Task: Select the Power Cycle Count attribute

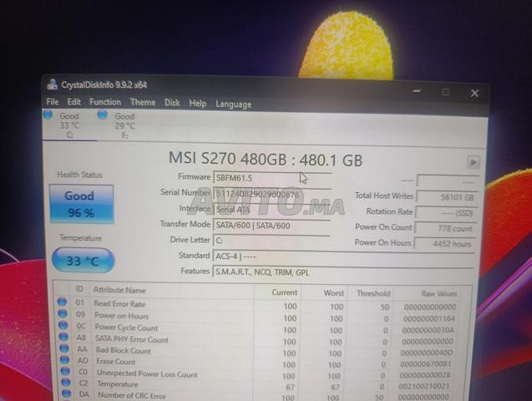Action: (126, 327)
